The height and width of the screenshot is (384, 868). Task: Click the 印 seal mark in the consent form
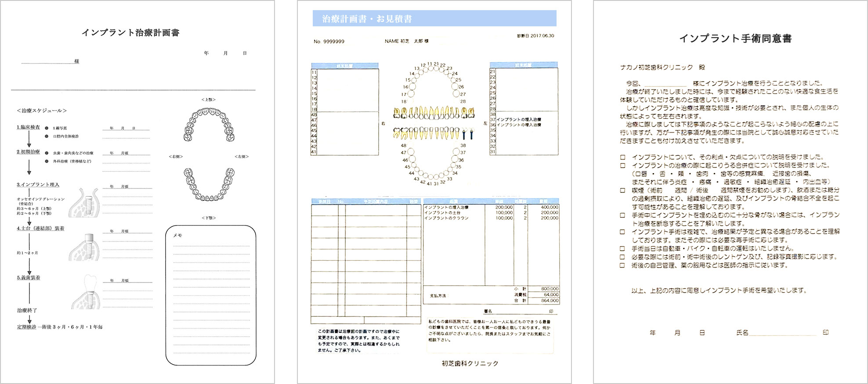pyautogui.click(x=825, y=333)
